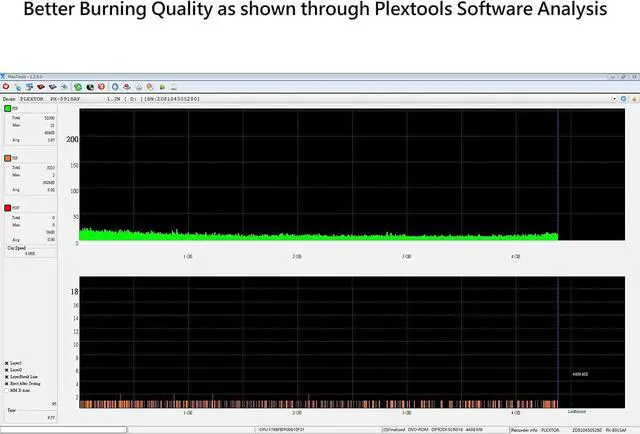Screen dimensions: 640x434
Task: Click the green PIE color swatch
Action: (x=7, y=108)
